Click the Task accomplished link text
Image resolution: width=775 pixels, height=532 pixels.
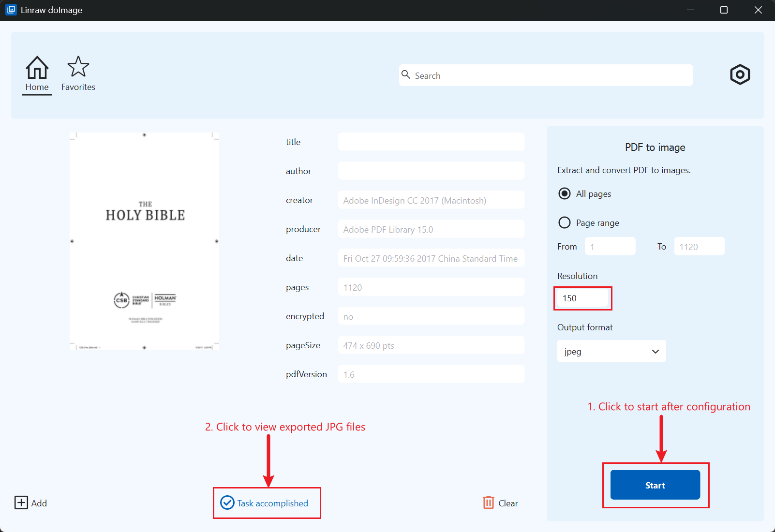coord(272,503)
